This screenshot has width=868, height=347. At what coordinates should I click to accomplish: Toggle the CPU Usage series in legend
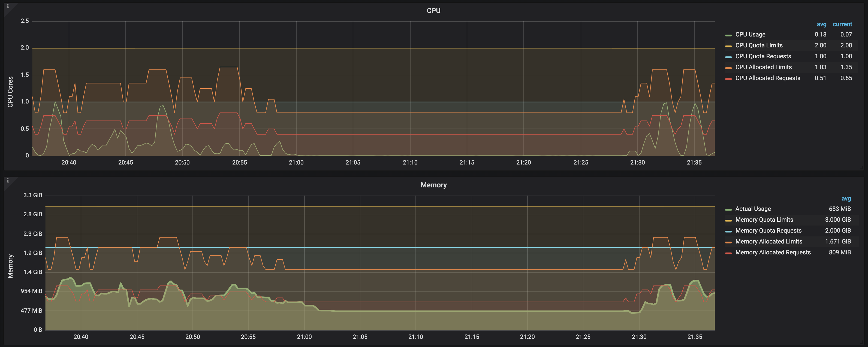pos(750,35)
